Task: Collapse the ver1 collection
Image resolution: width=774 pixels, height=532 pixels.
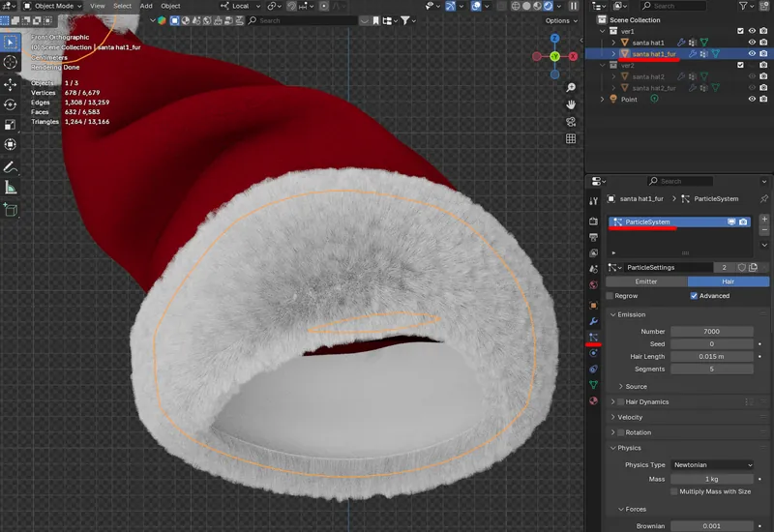Action: [602, 31]
